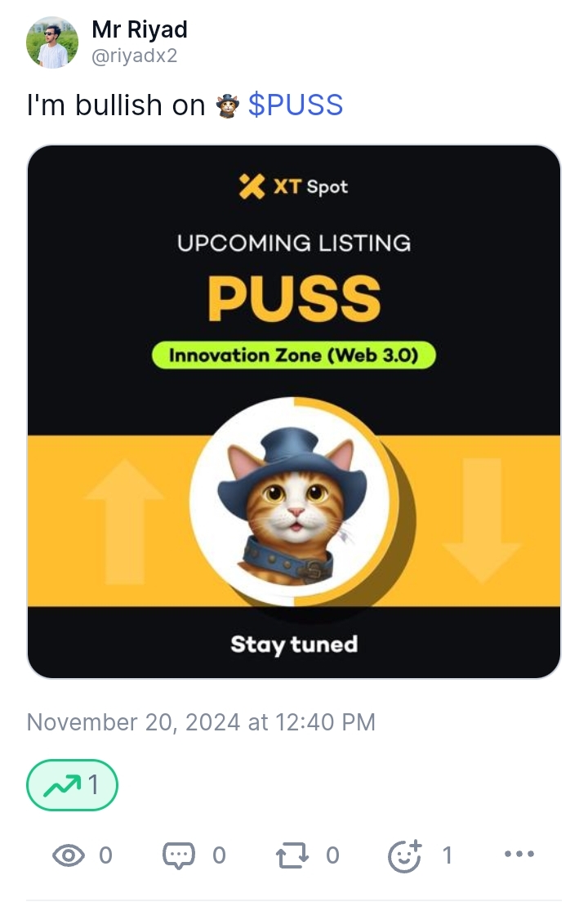
Task: Click the Innovation Zone (Web 3.0) badge
Action: pos(294,355)
